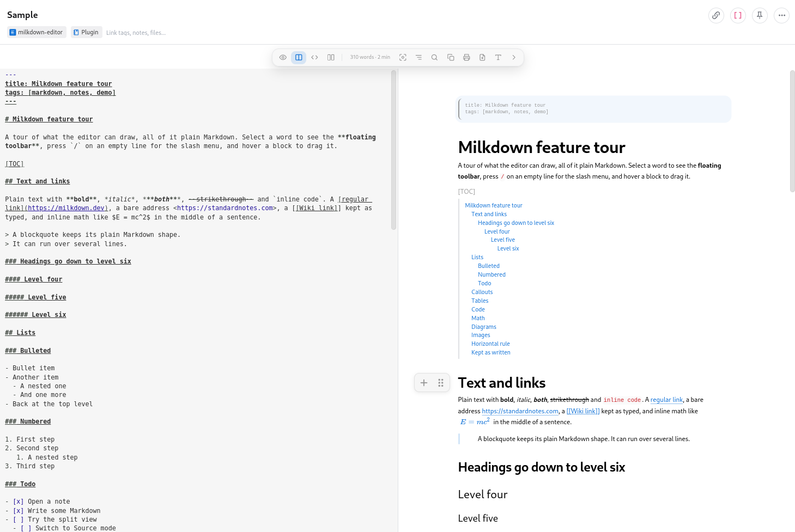The image size is (795, 532).
Task: Open Images in the table of contents
Action: (481, 335)
